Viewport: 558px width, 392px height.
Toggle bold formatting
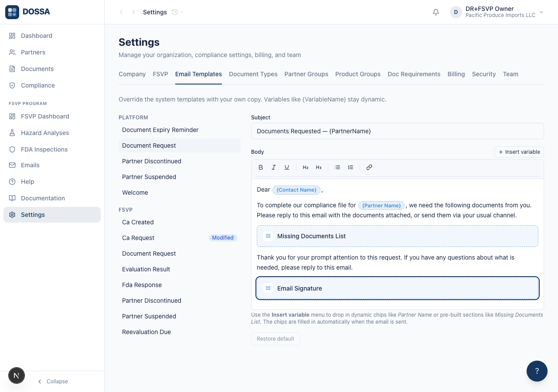pos(261,167)
